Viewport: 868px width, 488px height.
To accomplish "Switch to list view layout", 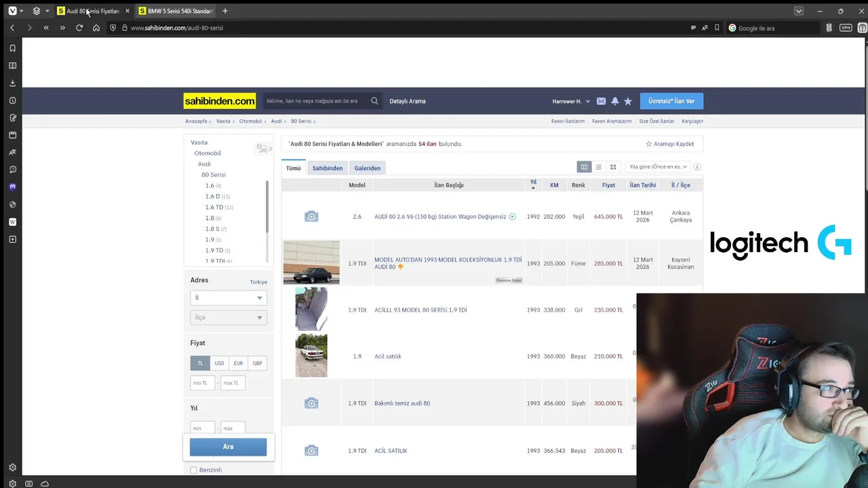I will click(x=598, y=167).
